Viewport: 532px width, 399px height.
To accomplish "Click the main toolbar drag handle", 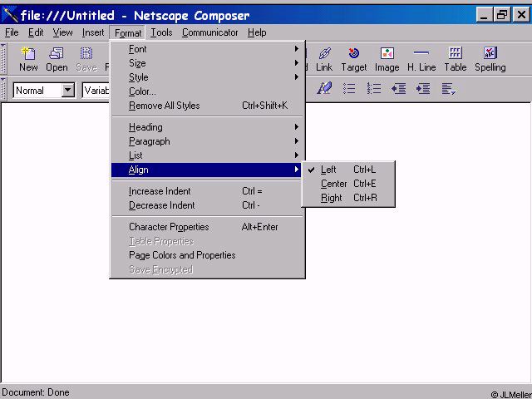I will pos(3,58).
